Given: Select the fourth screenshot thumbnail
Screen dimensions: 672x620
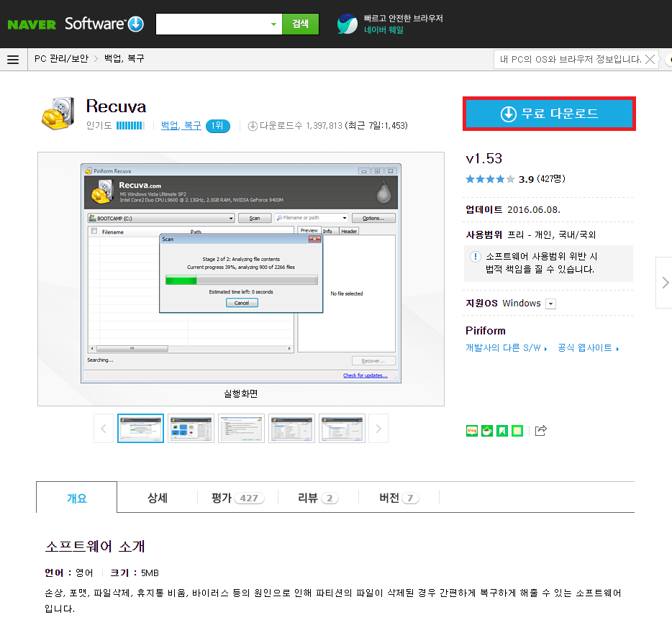Looking at the screenshot, I should [x=291, y=429].
